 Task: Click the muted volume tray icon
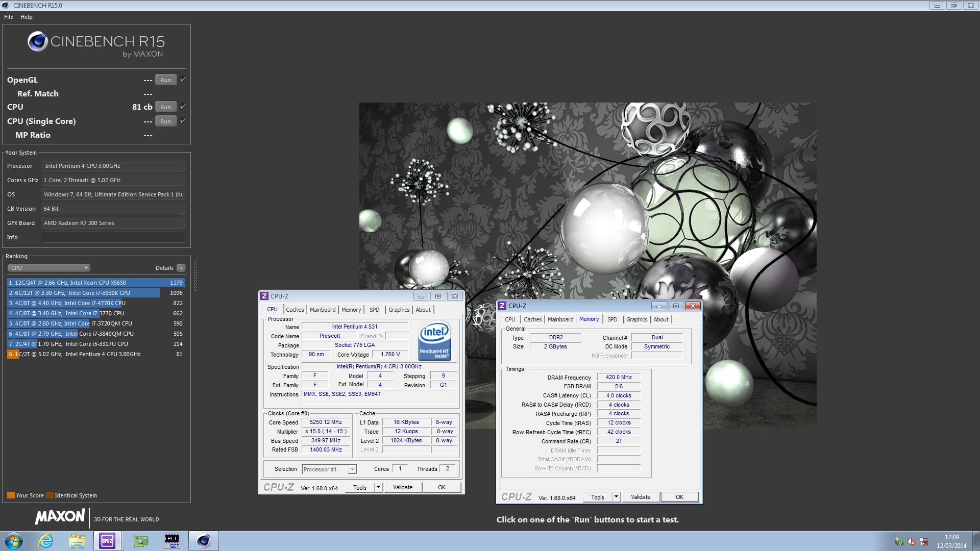pyautogui.click(x=912, y=542)
